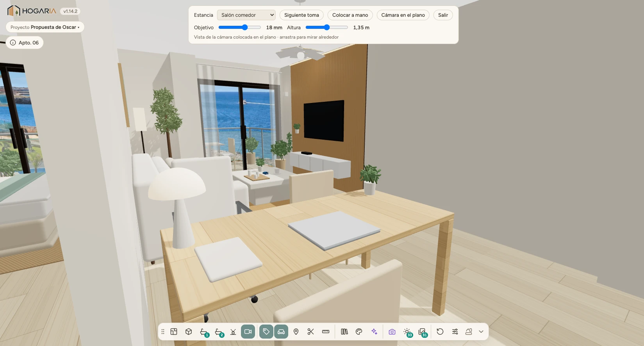Screen dimensions: 644x346
Task: Open the color palette icon
Action: [359, 332]
